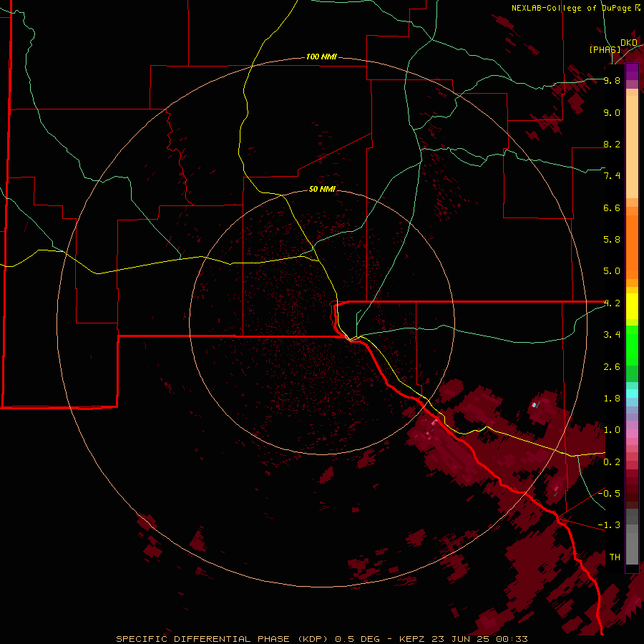
Task: Click the 4.2 scale value
Action: tap(612, 303)
